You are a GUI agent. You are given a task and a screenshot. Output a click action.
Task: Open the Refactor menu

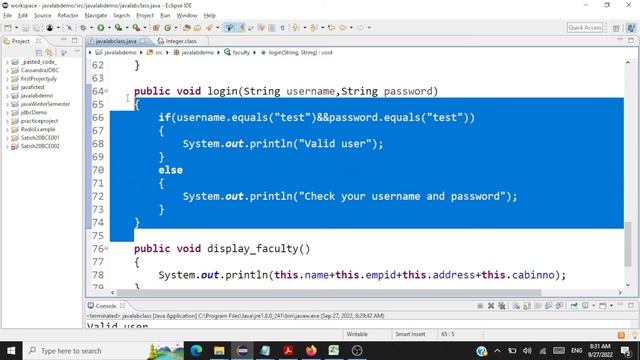(x=68, y=16)
